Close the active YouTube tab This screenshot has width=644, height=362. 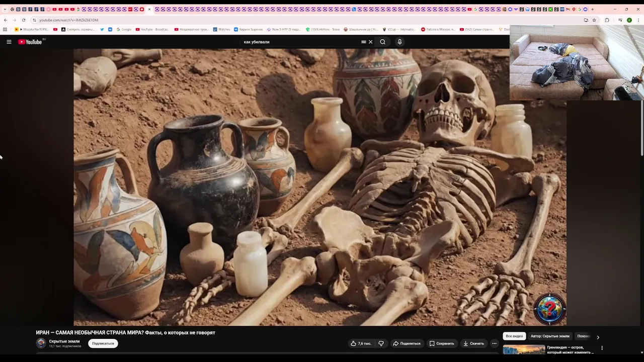click(x=149, y=9)
